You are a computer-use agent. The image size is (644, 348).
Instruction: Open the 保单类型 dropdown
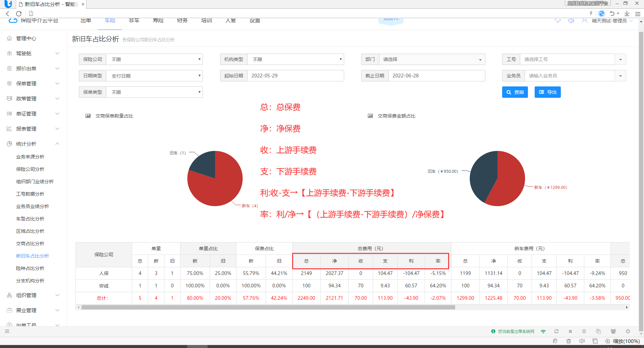pyautogui.click(x=154, y=92)
